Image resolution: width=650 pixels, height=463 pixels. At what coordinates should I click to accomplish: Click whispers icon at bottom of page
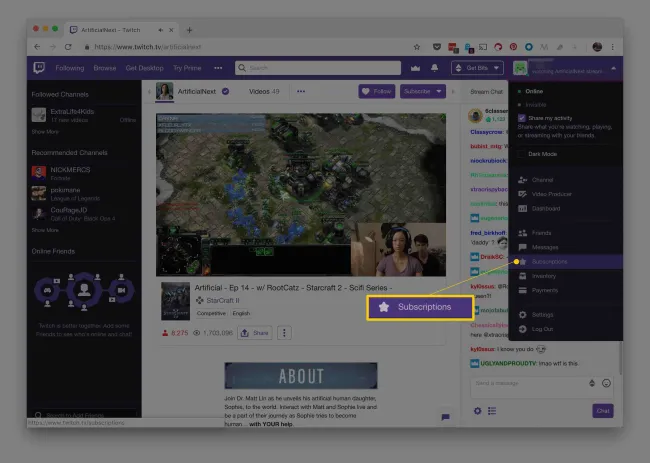(446, 417)
